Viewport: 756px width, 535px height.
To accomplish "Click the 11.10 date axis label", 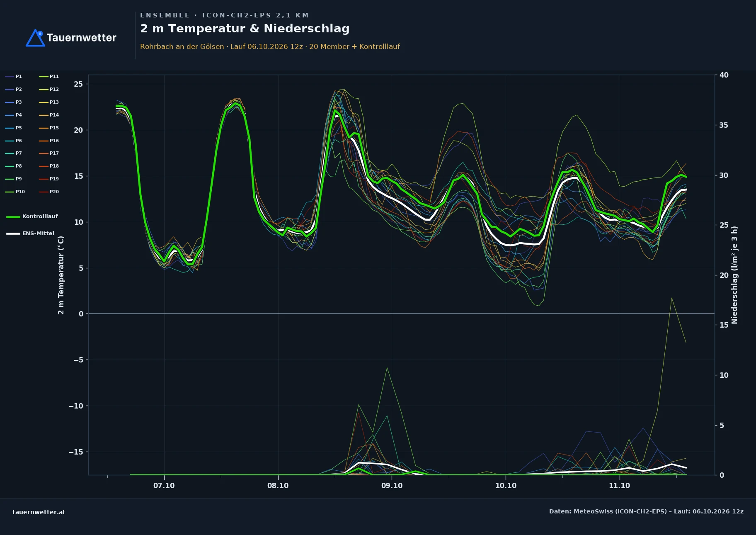I will click(x=619, y=486).
